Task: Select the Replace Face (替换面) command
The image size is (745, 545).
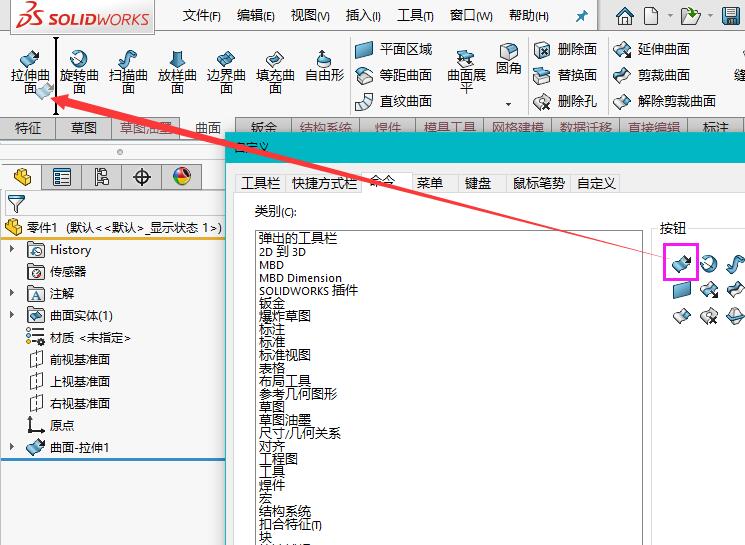Action: point(565,75)
